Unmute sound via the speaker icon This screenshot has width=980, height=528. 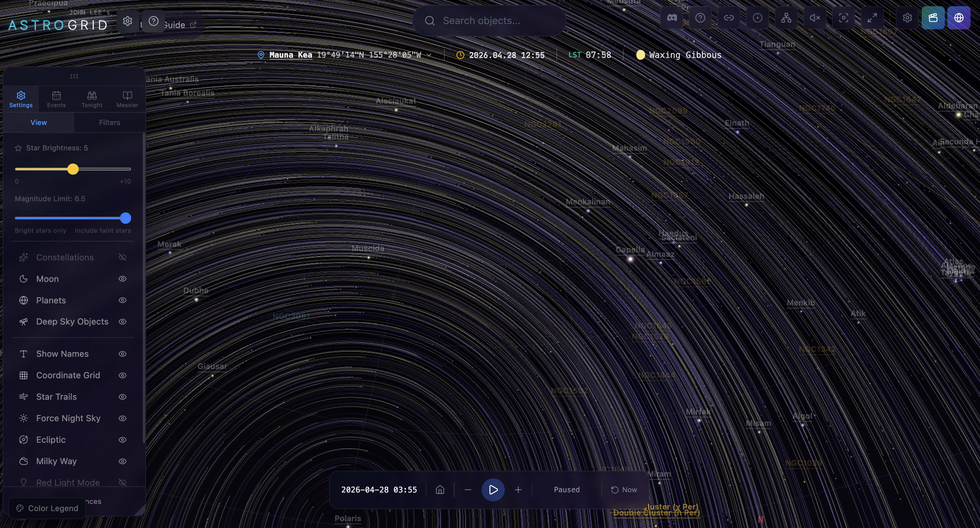pos(814,18)
